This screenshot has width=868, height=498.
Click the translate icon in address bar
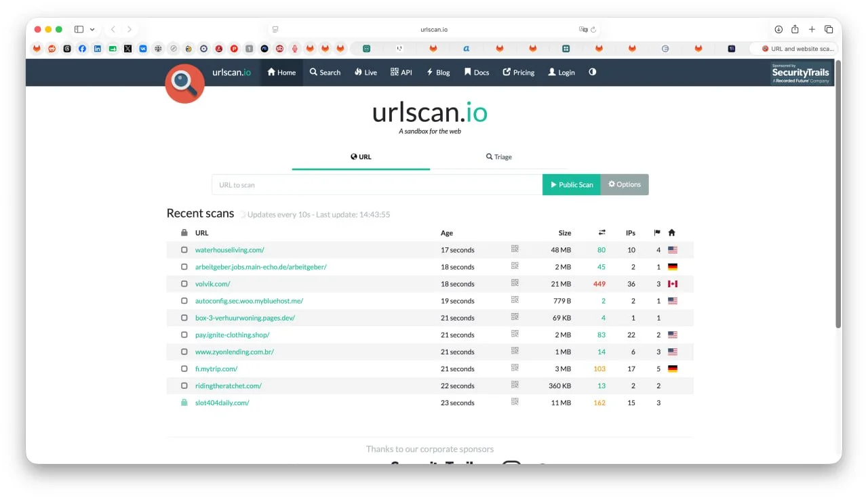click(x=583, y=30)
